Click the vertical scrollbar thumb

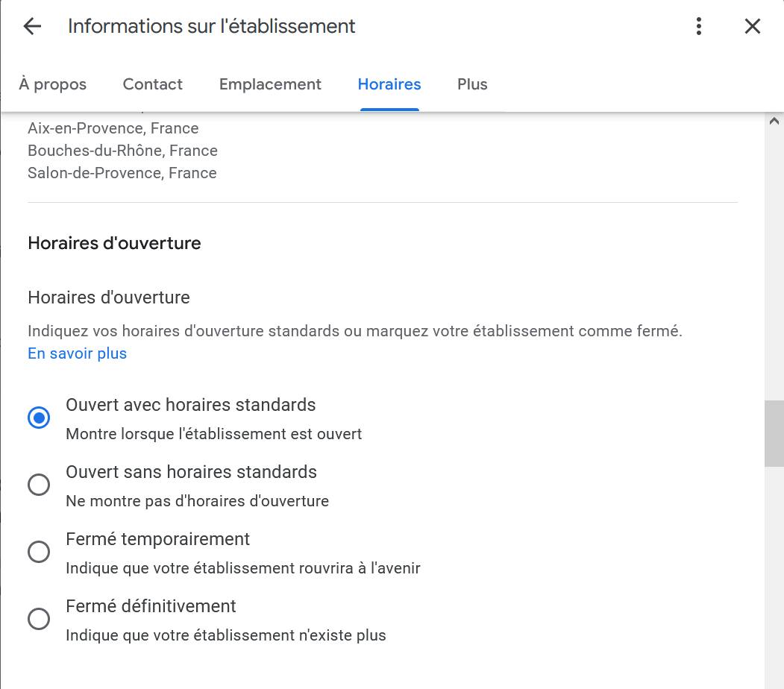point(774,433)
